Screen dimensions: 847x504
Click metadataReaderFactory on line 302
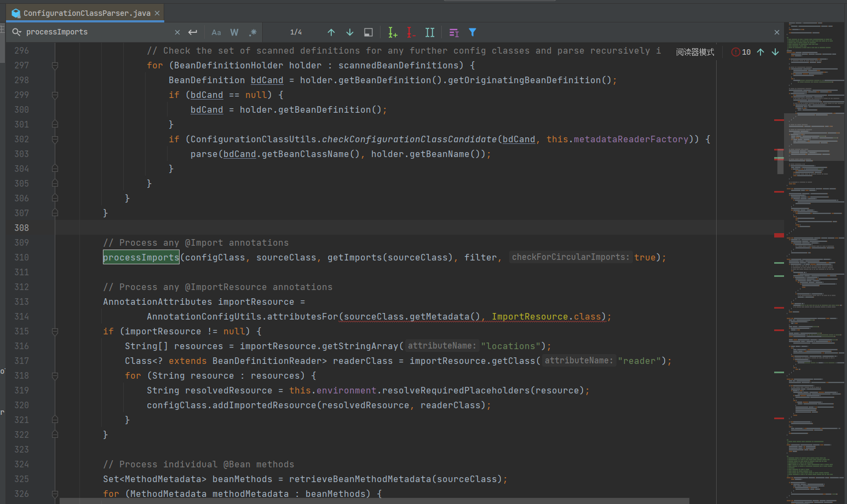point(631,140)
